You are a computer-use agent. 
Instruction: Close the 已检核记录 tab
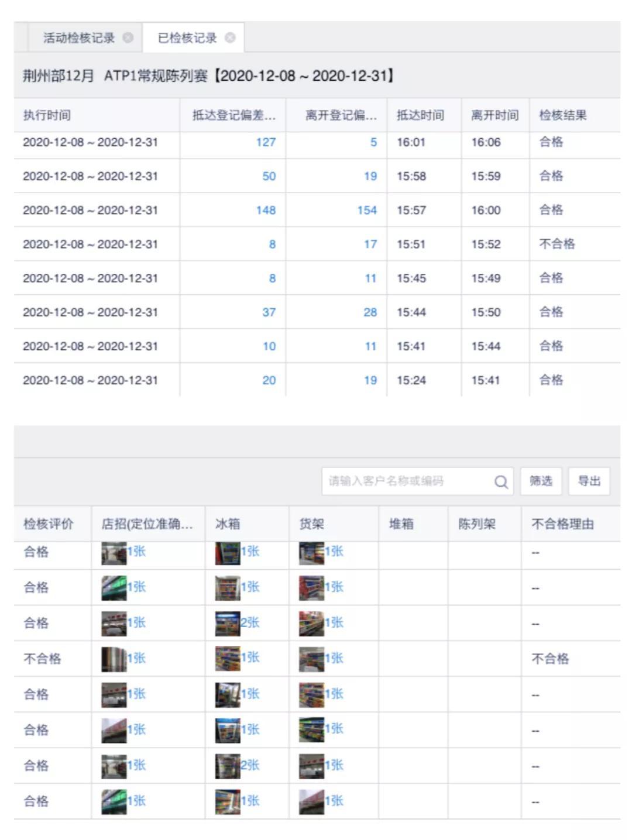tap(230, 38)
